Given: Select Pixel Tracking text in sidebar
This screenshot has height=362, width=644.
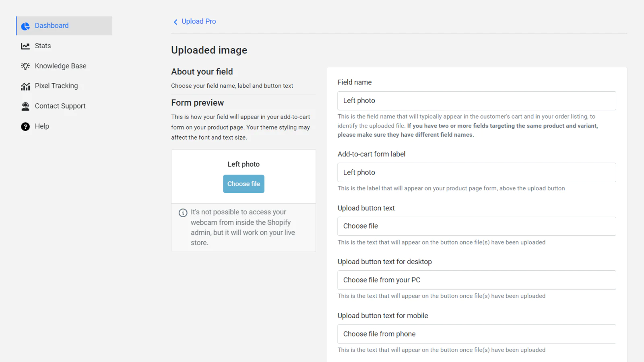Looking at the screenshot, I should pyautogui.click(x=56, y=86).
